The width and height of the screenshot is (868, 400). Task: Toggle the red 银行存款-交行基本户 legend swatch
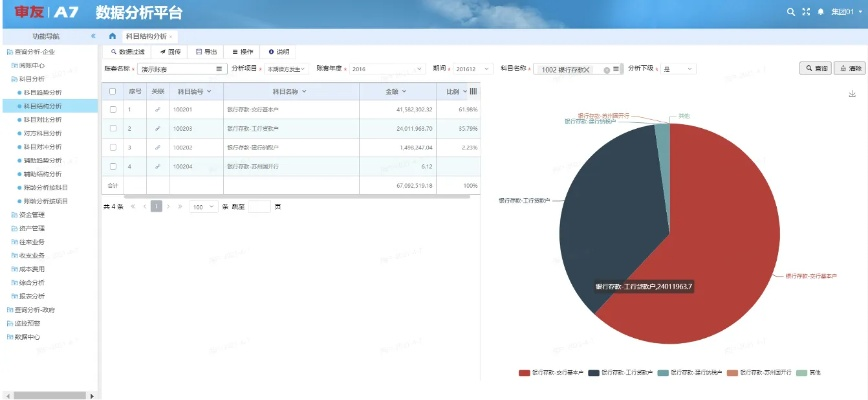(525, 373)
